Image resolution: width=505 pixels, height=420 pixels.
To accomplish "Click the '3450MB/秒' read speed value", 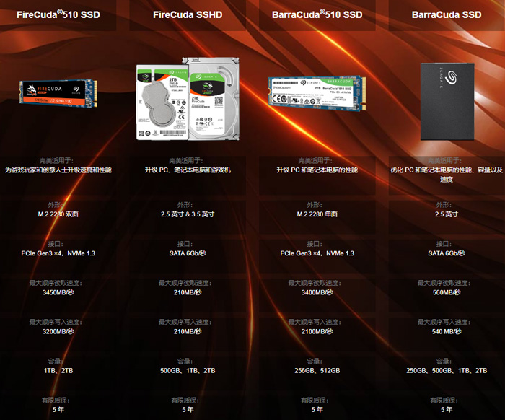I will [58, 292].
